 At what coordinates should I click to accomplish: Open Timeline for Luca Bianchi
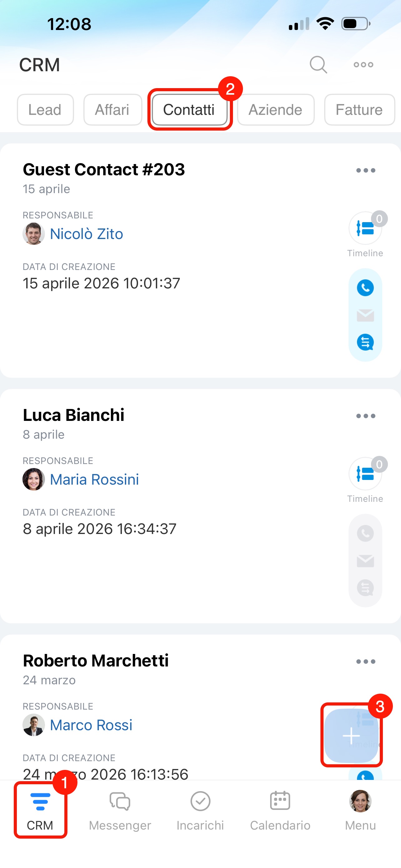(x=365, y=474)
